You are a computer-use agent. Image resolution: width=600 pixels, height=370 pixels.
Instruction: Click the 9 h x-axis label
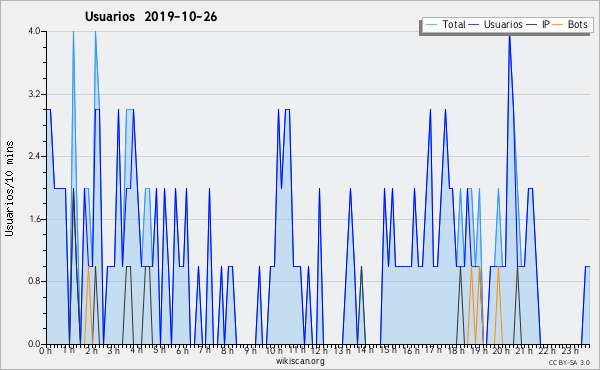[x=251, y=351]
